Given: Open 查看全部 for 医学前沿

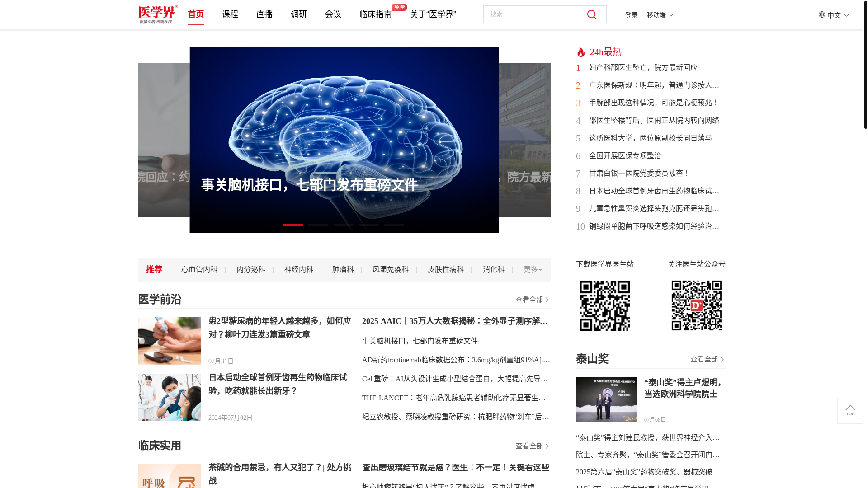Looking at the screenshot, I should click(x=533, y=300).
